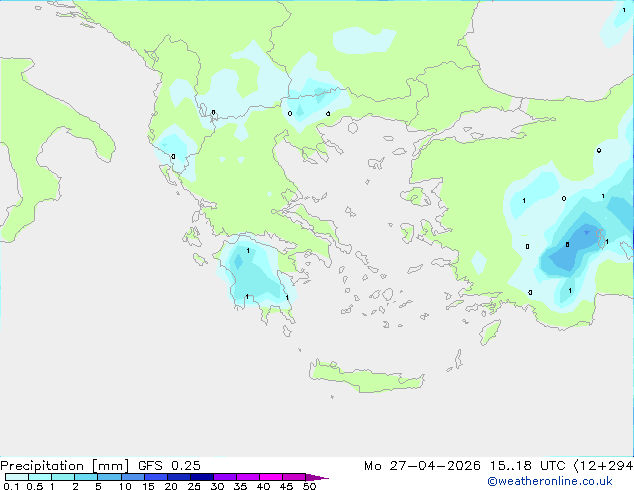634x490 pixels.
Task: Click the 25–30 mm dark navy swatch
Action: [x=201, y=477]
